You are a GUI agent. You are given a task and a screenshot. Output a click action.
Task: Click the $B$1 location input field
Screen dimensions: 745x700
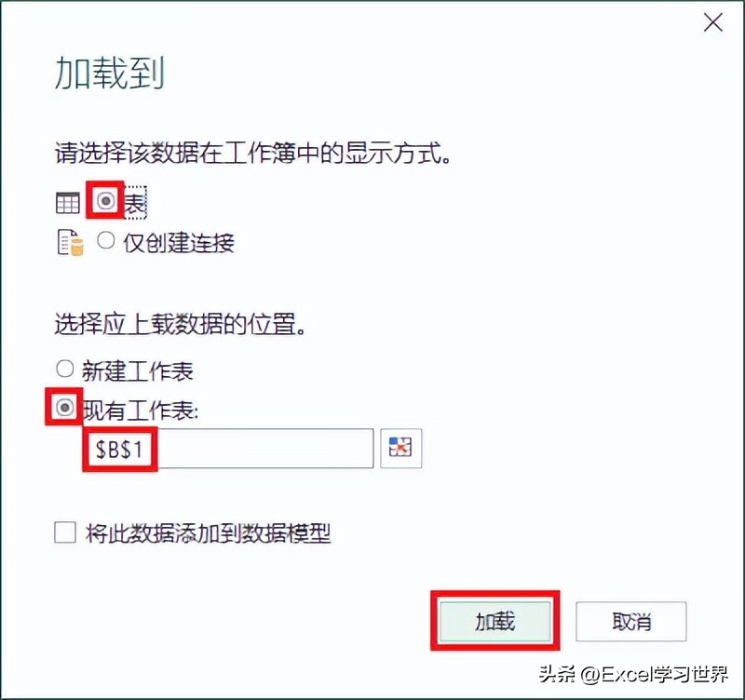pos(228,449)
